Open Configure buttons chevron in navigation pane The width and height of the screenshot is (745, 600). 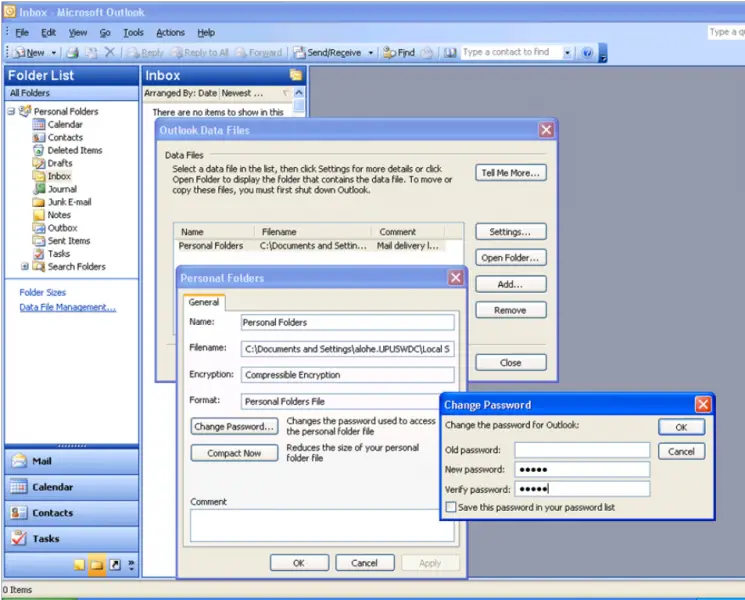[x=131, y=565]
